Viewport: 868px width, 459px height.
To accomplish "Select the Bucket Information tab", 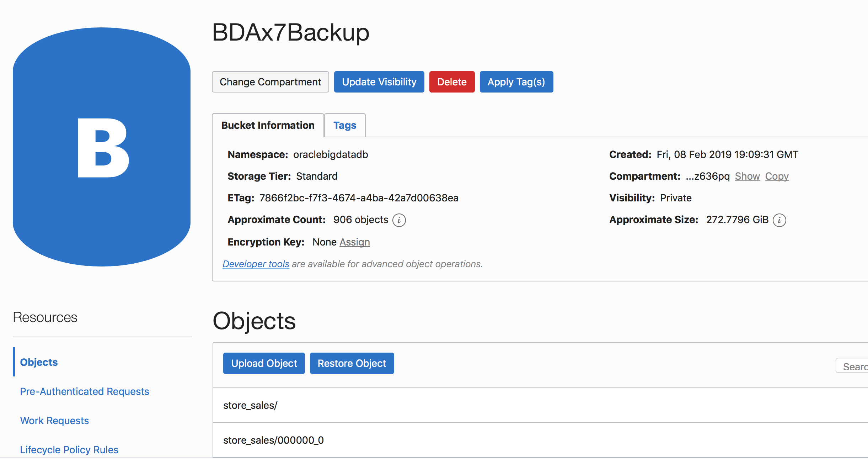I will (268, 125).
